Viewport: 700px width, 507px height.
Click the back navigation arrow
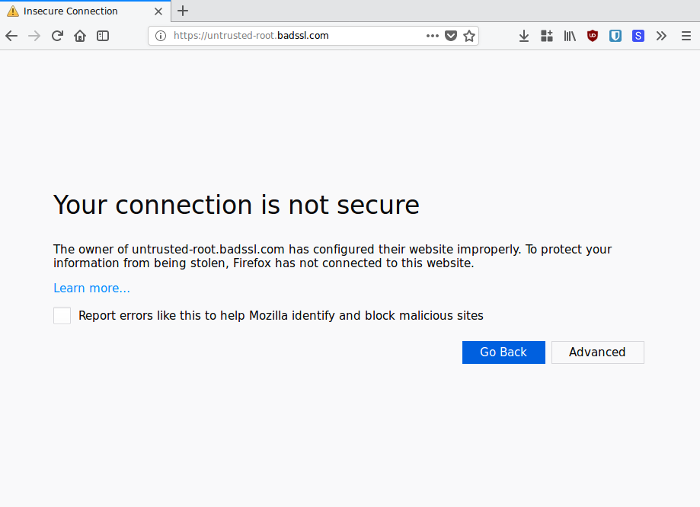click(x=12, y=35)
